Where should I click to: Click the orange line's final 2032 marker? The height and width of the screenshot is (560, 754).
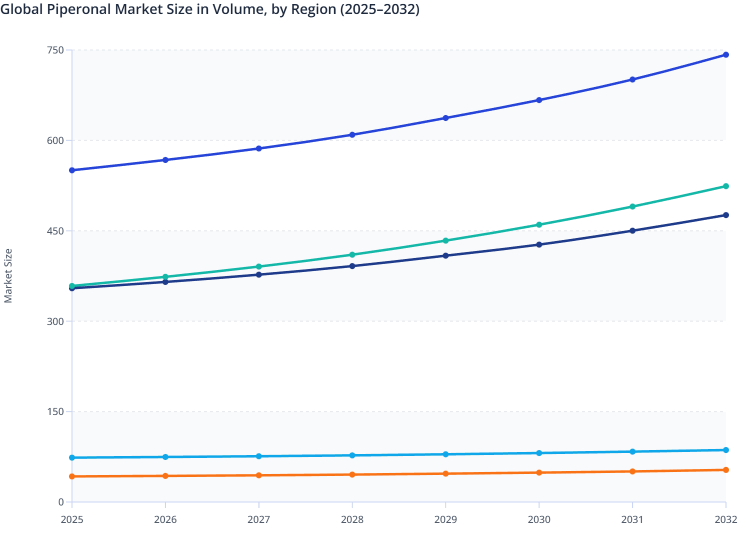(x=725, y=469)
